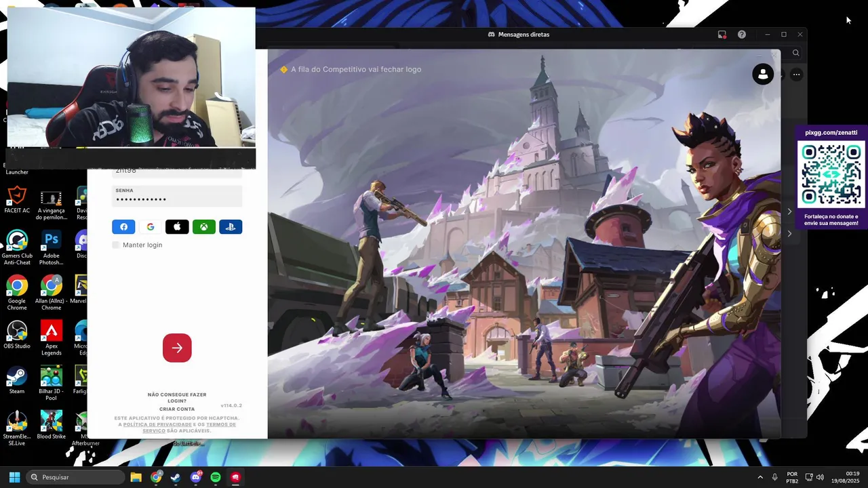The height and width of the screenshot is (488, 868).
Task: Open Discord inbox icon in title bar
Action: 722,35
